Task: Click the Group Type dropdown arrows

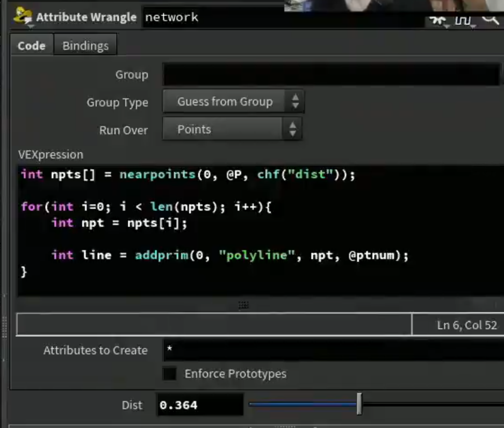Action: coord(295,101)
